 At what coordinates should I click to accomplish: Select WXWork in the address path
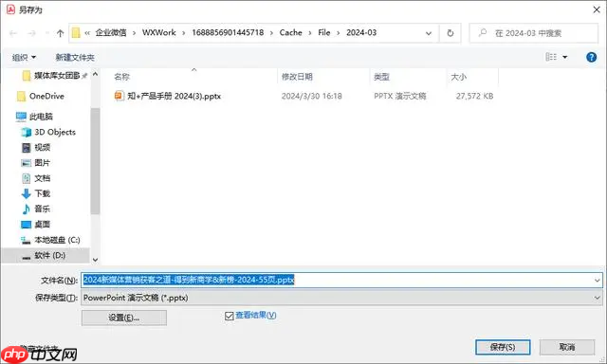point(158,32)
